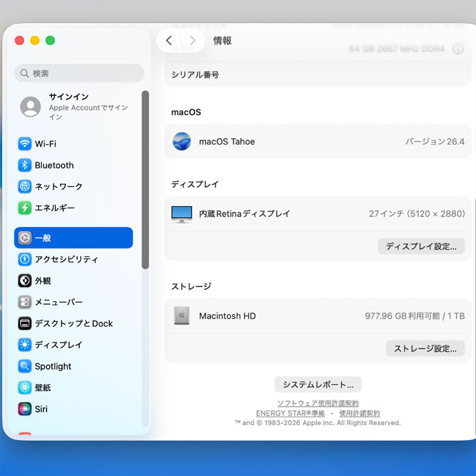This screenshot has height=476, width=476.
Task: Open デスクトップとDock settings
Action: [73, 323]
